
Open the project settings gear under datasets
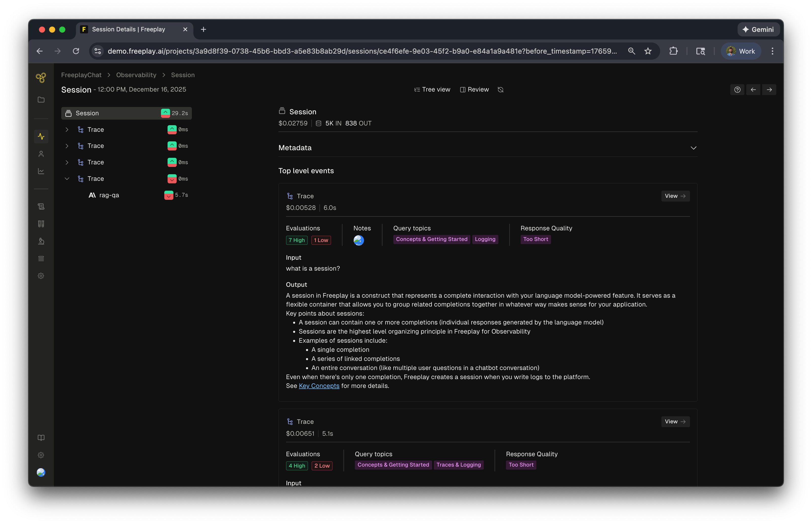coord(41,276)
